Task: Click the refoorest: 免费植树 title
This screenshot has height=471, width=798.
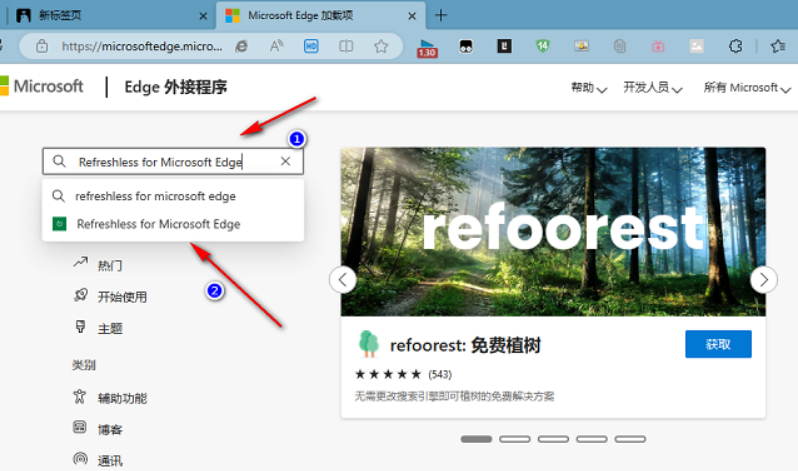Action: coord(465,345)
